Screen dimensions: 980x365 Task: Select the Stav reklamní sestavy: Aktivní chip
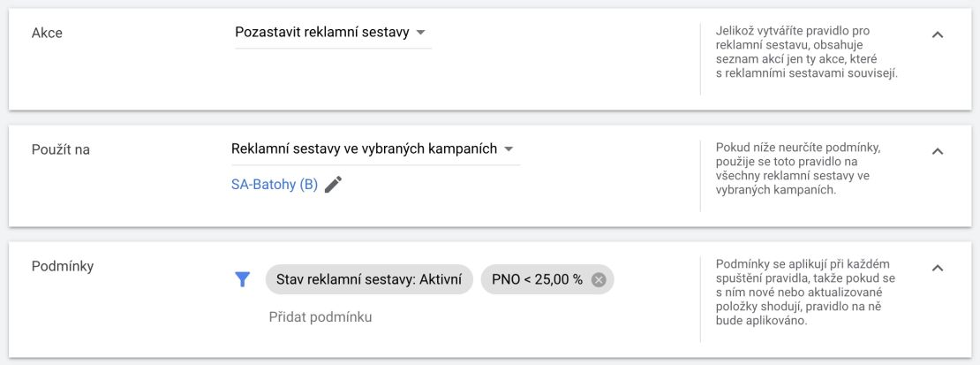pyautogui.click(x=369, y=280)
